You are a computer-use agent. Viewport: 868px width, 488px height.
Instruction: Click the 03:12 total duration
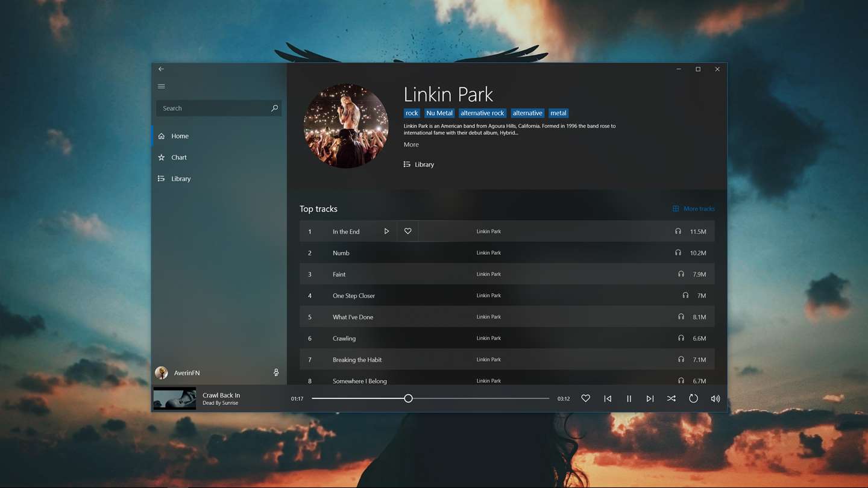click(x=564, y=399)
